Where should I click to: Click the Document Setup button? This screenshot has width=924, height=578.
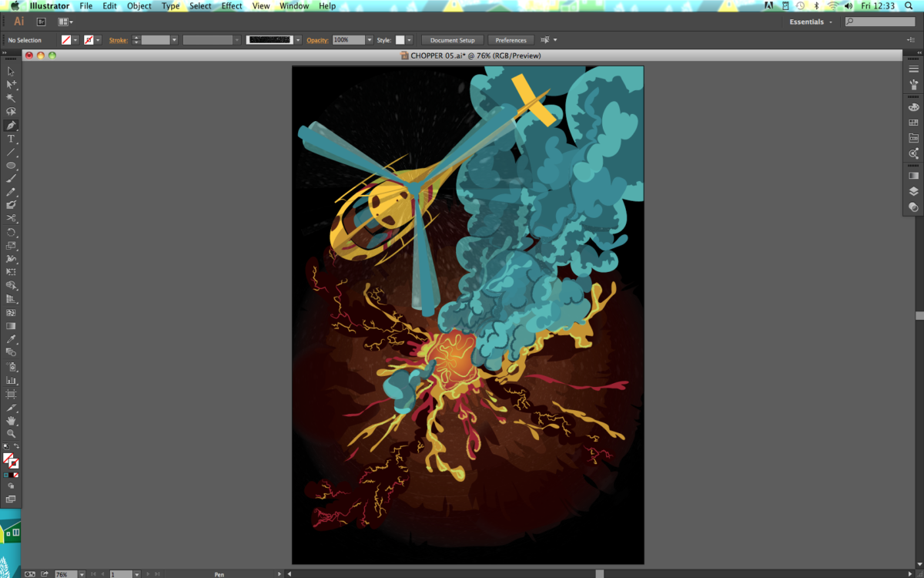pos(452,40)
